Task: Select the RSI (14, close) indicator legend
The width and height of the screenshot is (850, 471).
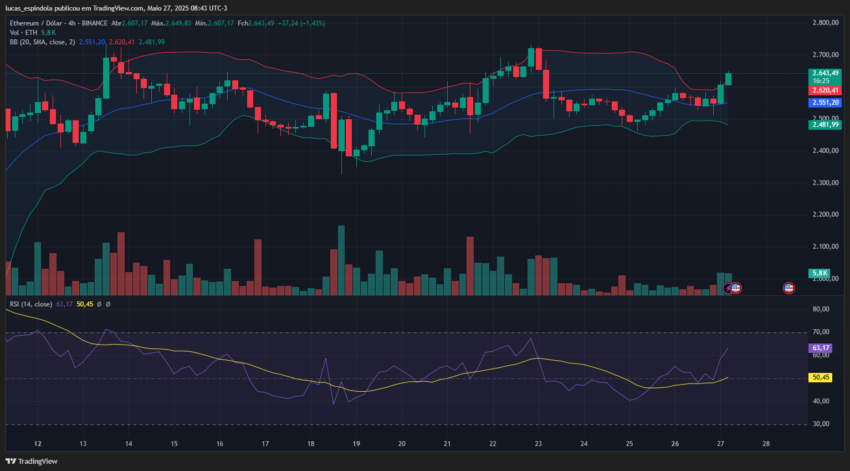Action: tap(31, 304)
